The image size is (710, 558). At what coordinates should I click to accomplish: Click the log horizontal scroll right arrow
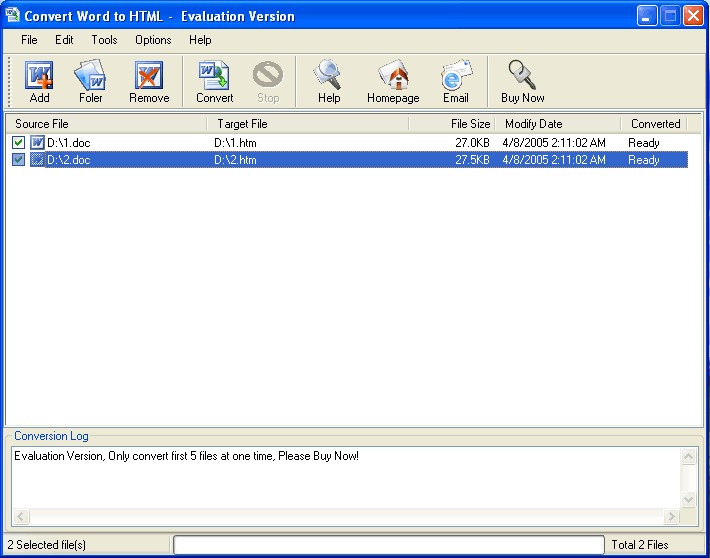click(x=672, y=516)
